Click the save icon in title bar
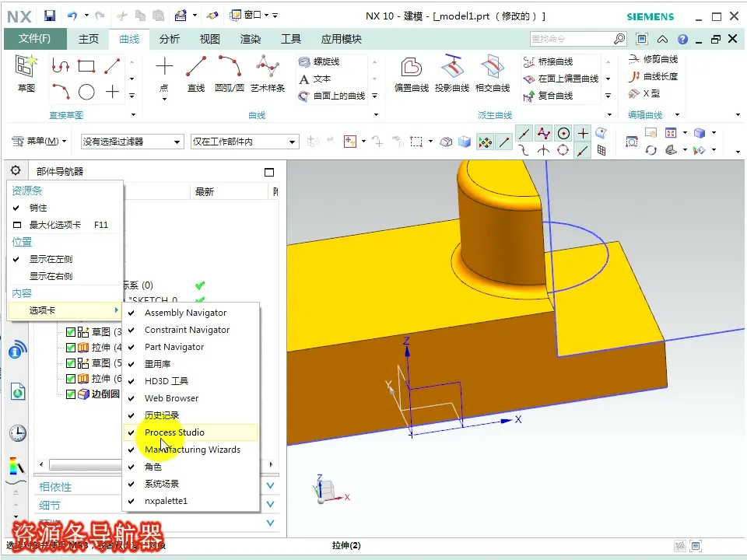Screen dimensions: 747x560 50,16
